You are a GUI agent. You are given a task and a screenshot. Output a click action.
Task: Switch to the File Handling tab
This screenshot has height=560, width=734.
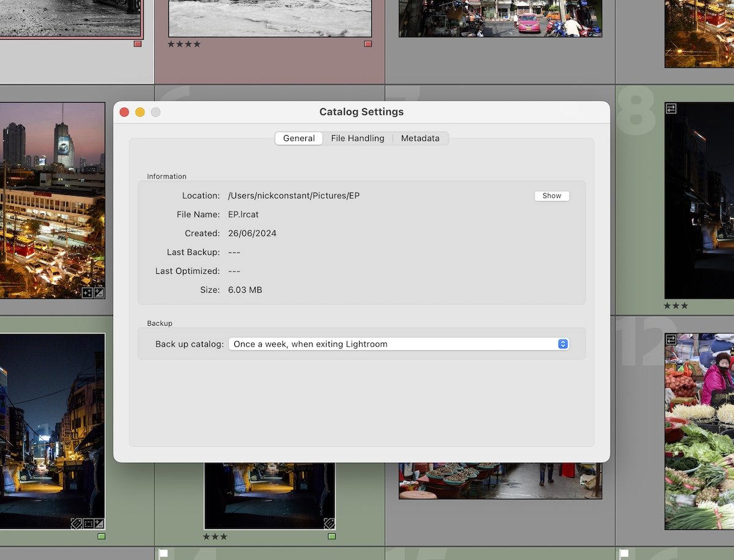357,138
